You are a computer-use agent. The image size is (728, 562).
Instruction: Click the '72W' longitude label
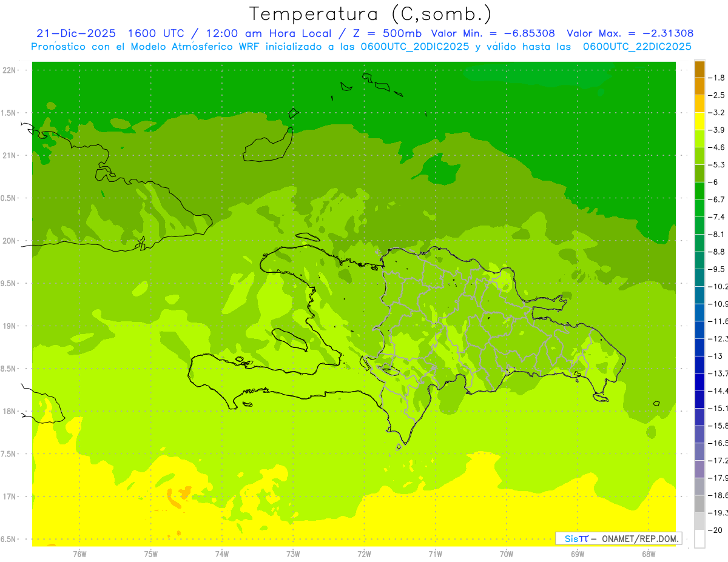pyautogui.click(x=364, y=554)
